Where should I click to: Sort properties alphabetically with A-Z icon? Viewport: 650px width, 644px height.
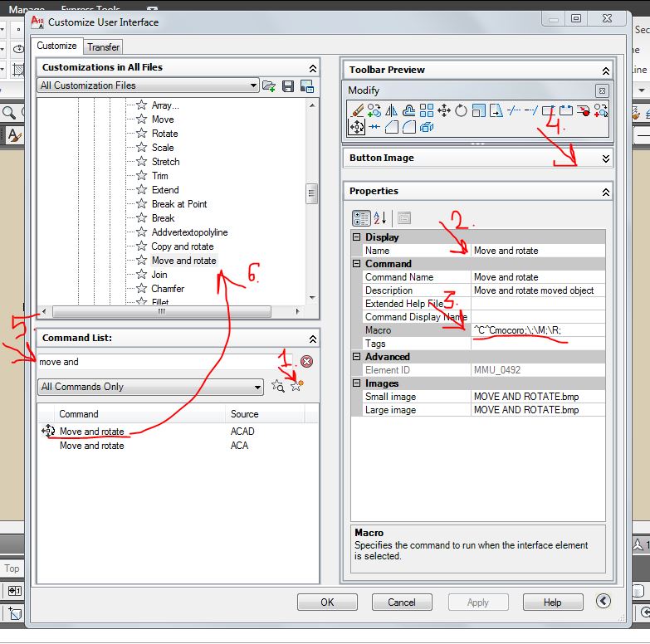pyautogui.click(x=379, y=217)
